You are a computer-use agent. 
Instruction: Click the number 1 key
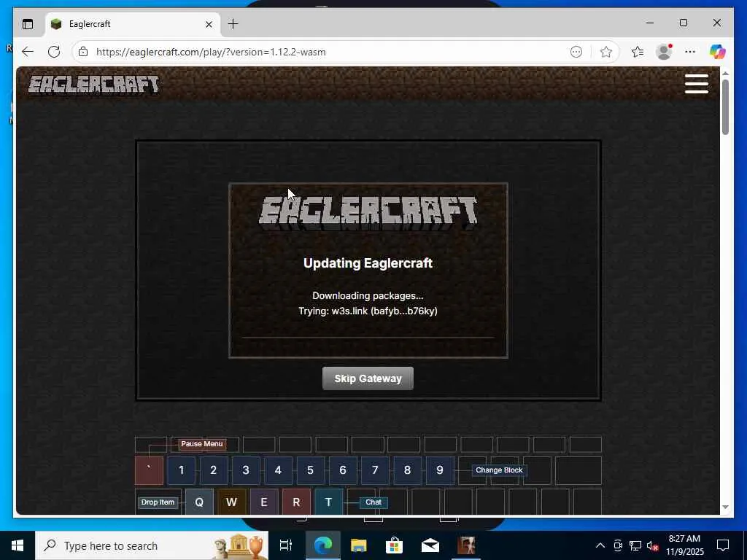pyautogui.click(x=181, y=470)
